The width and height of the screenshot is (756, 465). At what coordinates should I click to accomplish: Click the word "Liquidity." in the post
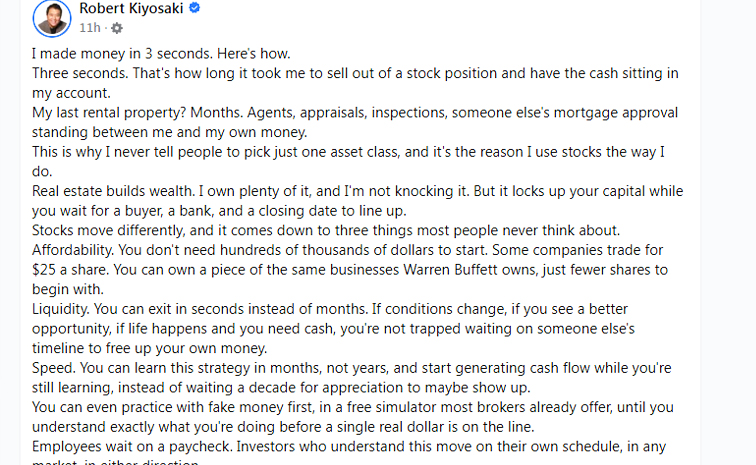click(61, 309)
